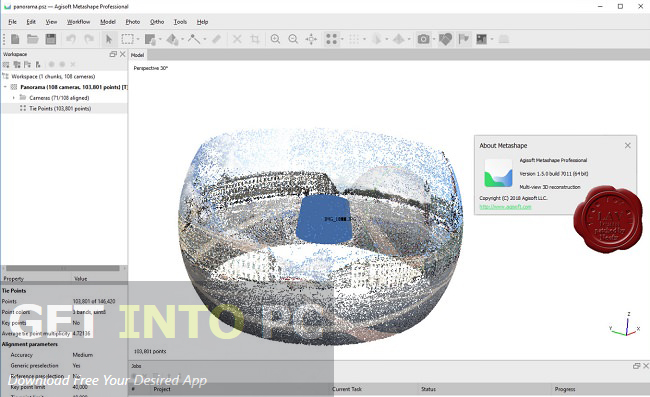This screenshot has width=650, height=397.
Task: Open the Workflow menu
Action: tap(78, 22)
